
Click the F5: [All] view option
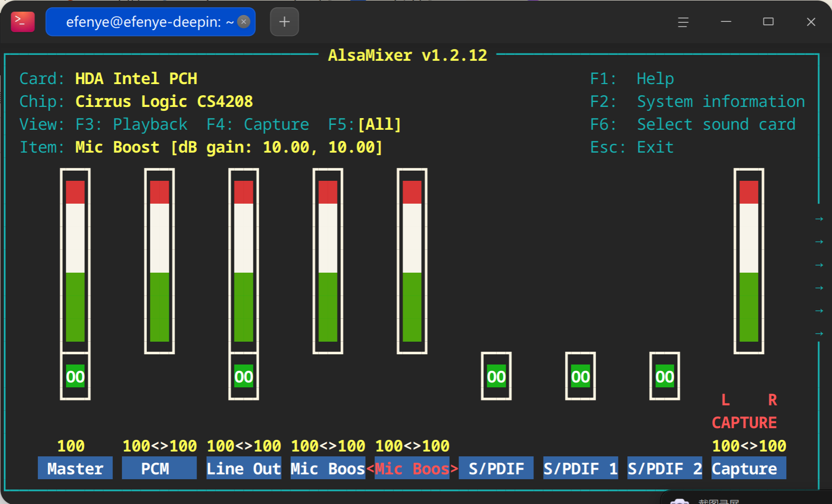coord(365,124)
